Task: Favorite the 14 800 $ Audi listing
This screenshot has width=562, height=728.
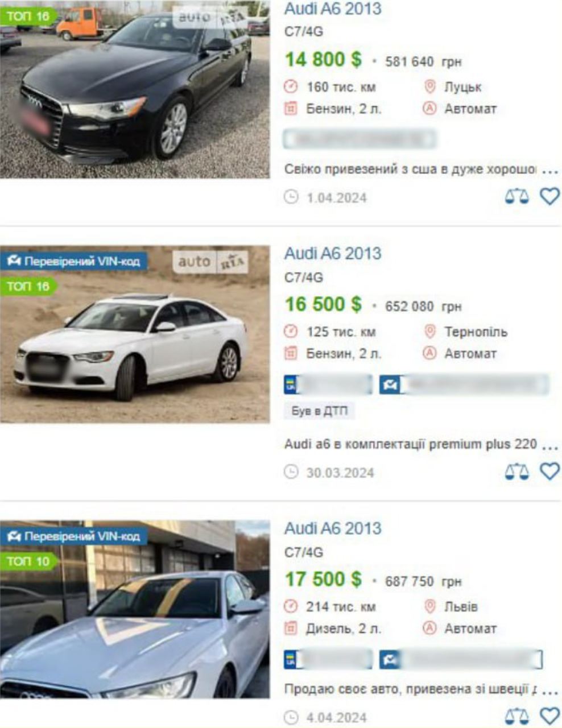Action: (549, 197)
